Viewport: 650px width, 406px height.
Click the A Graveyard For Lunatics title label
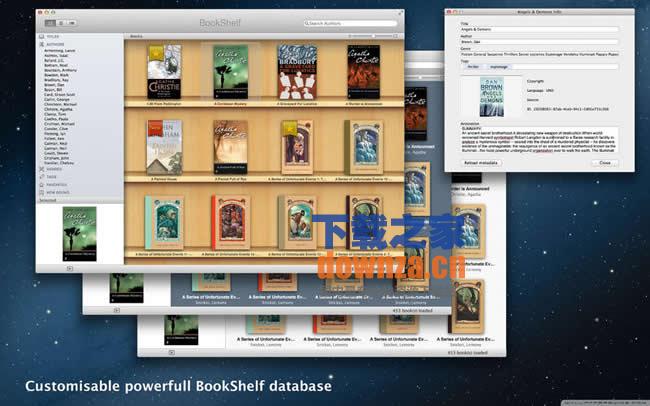[x=297, y=104]
